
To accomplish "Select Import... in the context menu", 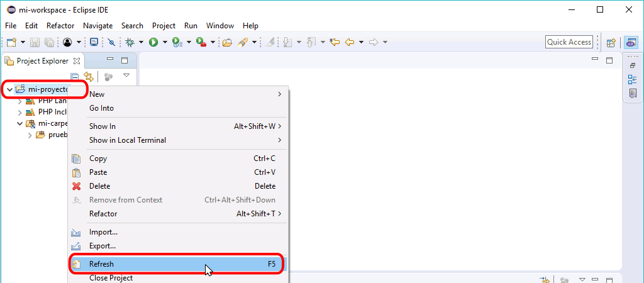I will click(178, 232).
